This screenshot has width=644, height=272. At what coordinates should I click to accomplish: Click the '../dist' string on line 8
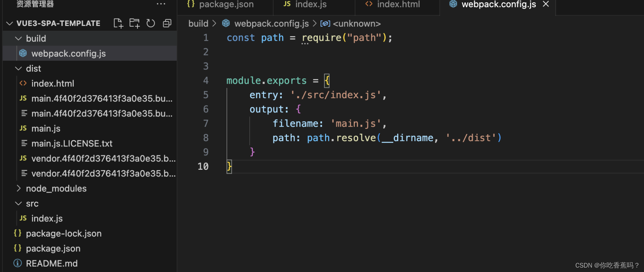[x=471, y=138]
